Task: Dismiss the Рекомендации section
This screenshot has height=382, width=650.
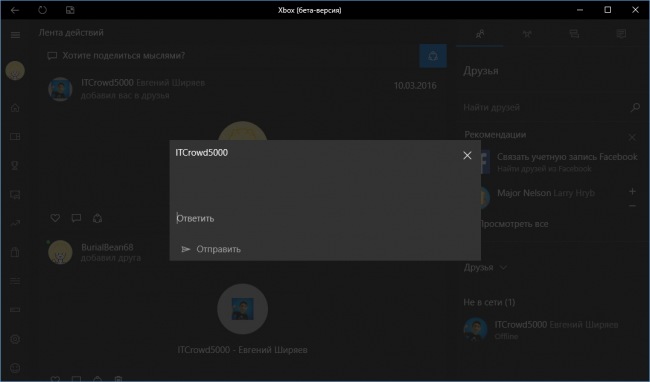Action: coord(632,137)
